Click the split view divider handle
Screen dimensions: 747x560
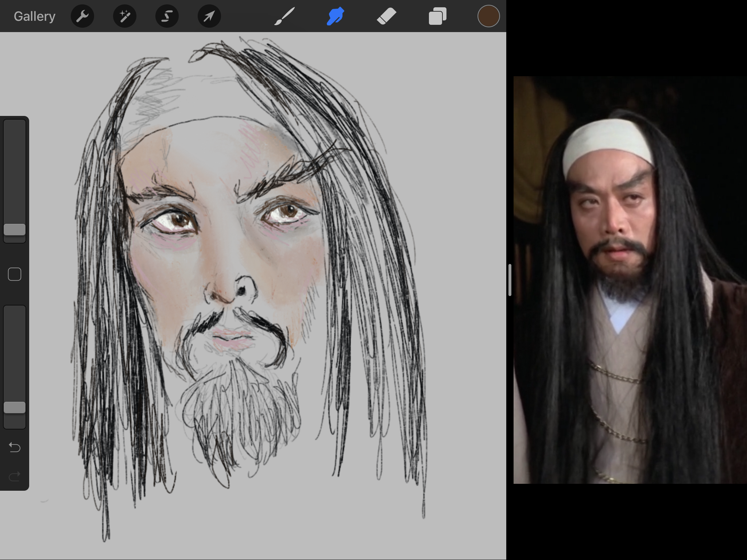click(510, 280)
